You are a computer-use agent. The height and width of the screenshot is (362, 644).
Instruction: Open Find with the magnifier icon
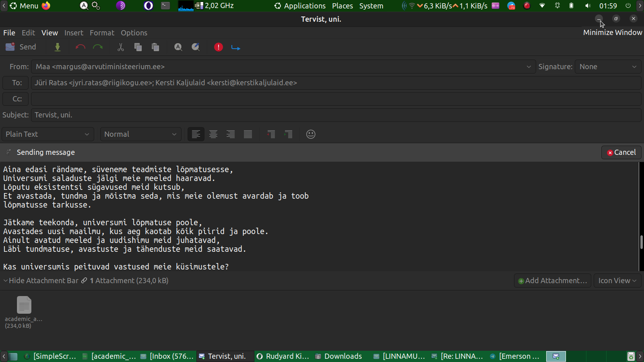tap(178, 47)
